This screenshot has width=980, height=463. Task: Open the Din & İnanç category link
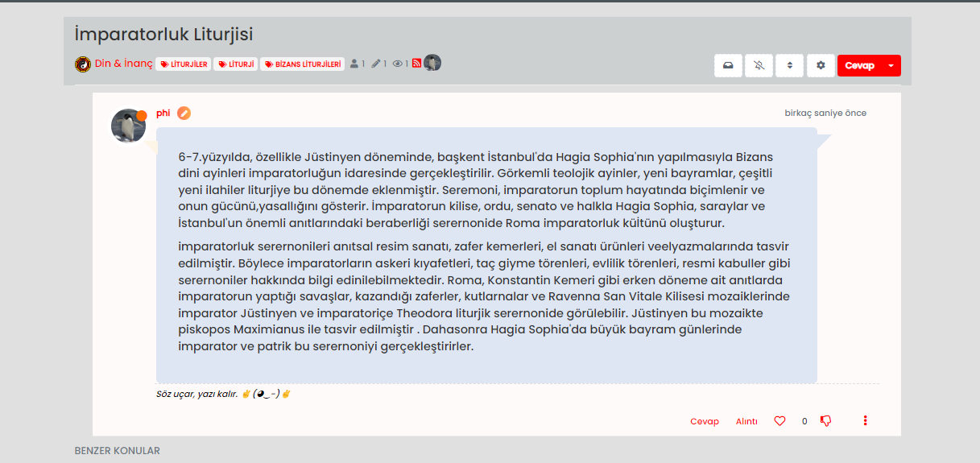pos(123,64)
